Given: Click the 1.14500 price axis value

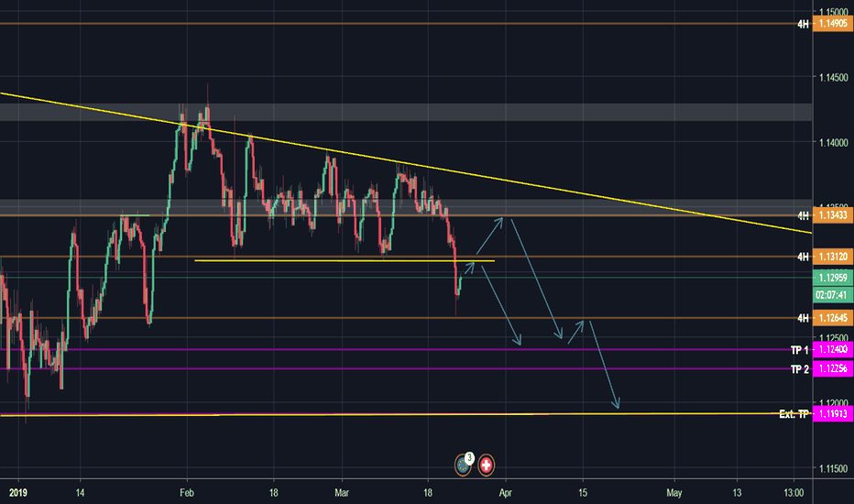Looking at the screenshot, I should pos(834,77).
